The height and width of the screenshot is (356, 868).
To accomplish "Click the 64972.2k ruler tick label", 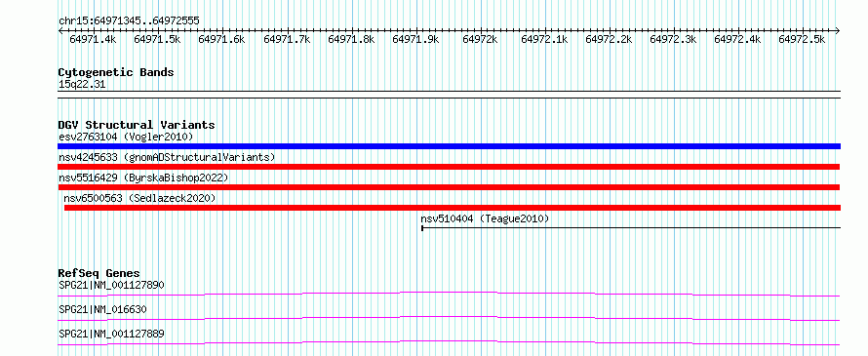I will (x=609, y=39).
